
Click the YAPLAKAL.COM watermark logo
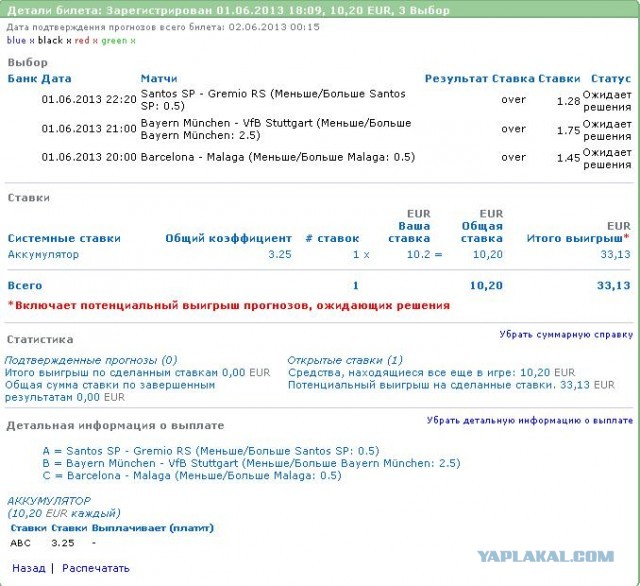pyautogui.click(x=544, y=556)
